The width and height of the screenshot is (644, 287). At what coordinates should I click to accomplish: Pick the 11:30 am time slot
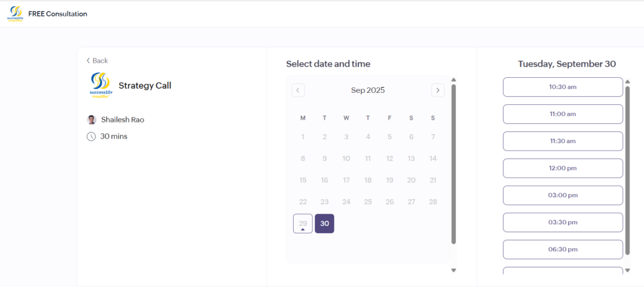click(x=562, y=141)
